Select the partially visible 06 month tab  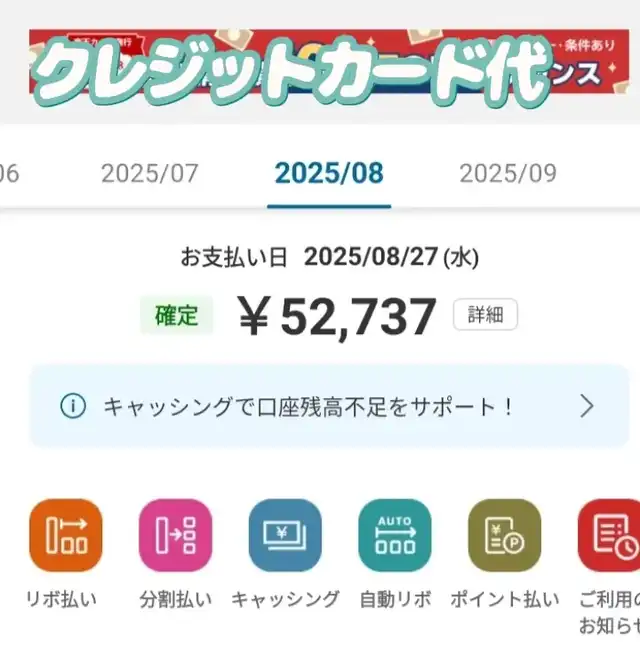(8, 173)
